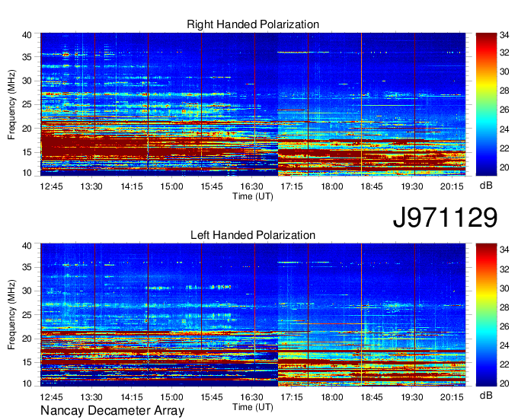
Task: Click 14:15 time tick under Left Handed plot
Action: [x=132, y=397]
